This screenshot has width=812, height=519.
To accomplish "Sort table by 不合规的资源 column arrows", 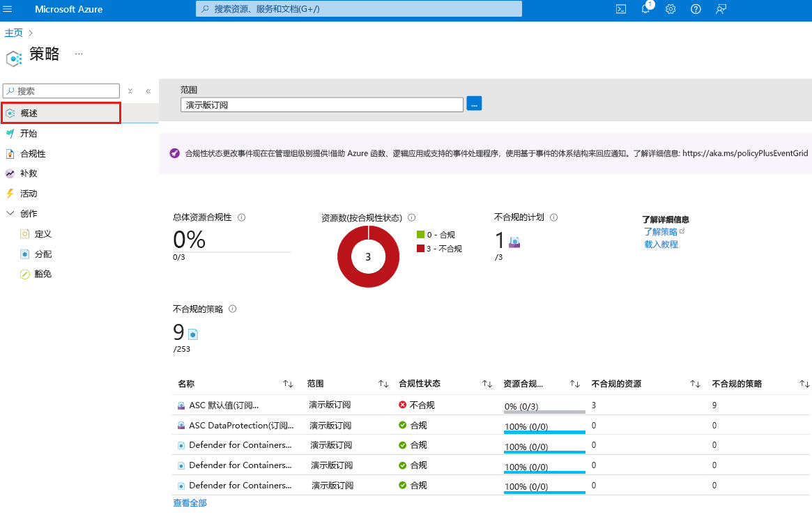I will click(x=695, y=384).
